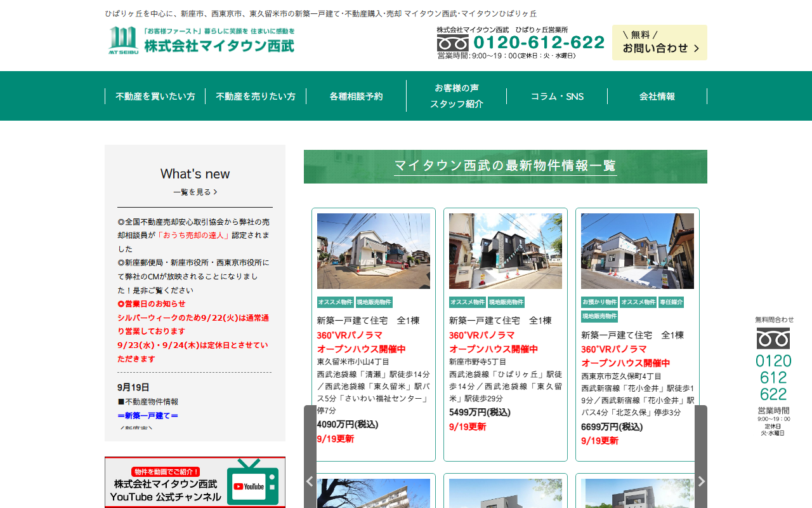Open the コラム・SNS menu item

pos(557,97)
